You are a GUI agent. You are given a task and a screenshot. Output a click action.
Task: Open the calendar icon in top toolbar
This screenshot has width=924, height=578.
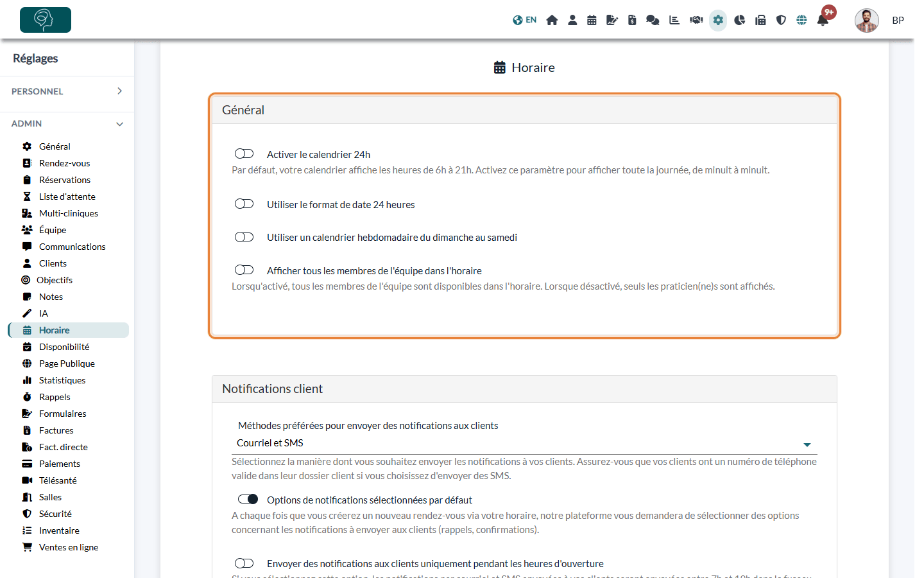tap(592, 20)
